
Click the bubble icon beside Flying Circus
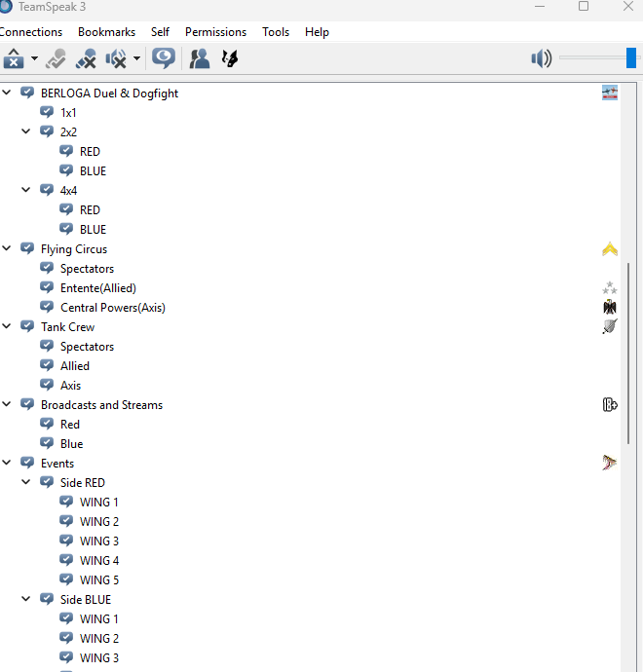pyautogui.click(x=27, y=248)
